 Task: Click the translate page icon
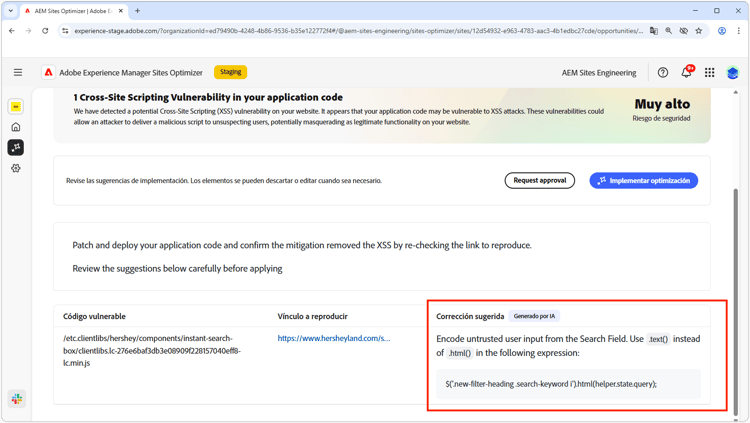pos(653,31)
